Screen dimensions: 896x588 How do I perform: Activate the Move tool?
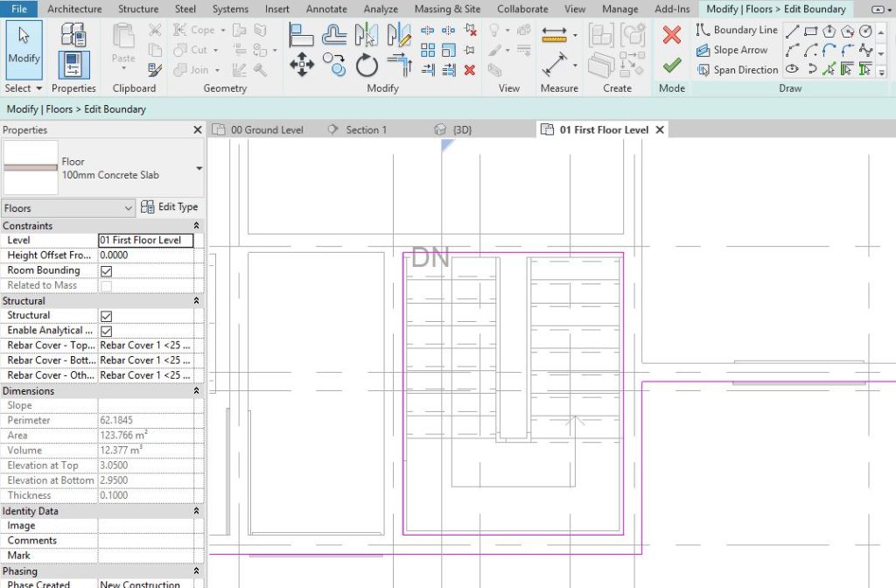coord(302,65)
